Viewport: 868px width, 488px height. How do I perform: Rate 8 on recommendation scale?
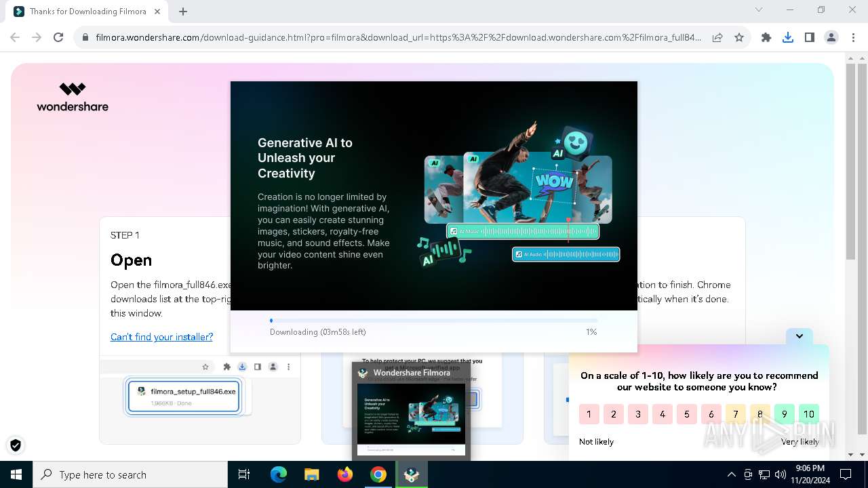tap(759, 414)
